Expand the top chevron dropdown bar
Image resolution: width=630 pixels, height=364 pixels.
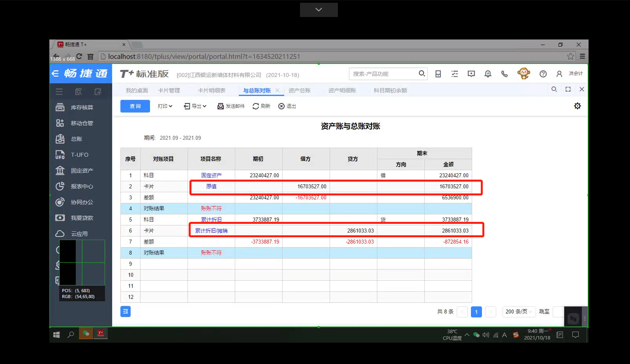pyautogui.click(x=319, y=10)
